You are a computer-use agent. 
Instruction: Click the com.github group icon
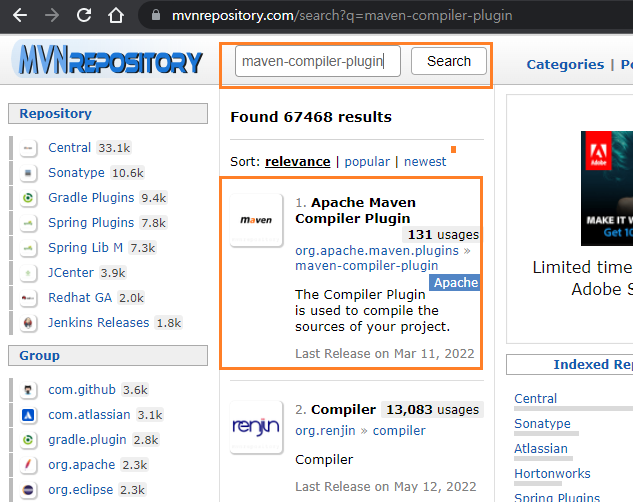[28, 390]
